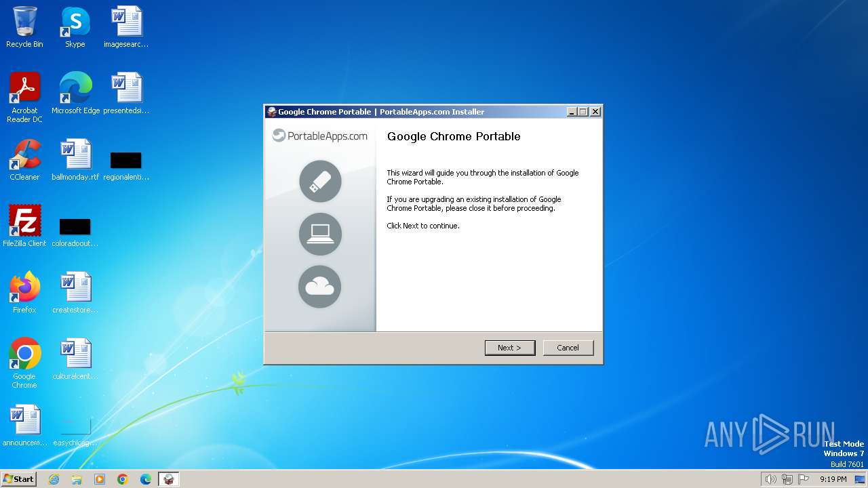The height and width of the screenshot is (488, 868).
Task: Click the volume icon in system tray
Action: pos(771,479)
